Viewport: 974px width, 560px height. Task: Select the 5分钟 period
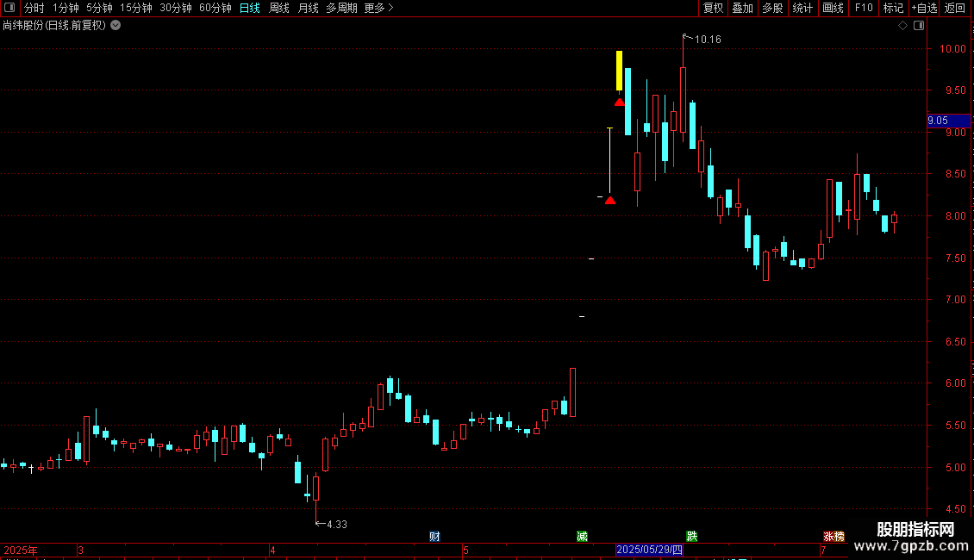(99, 8)
